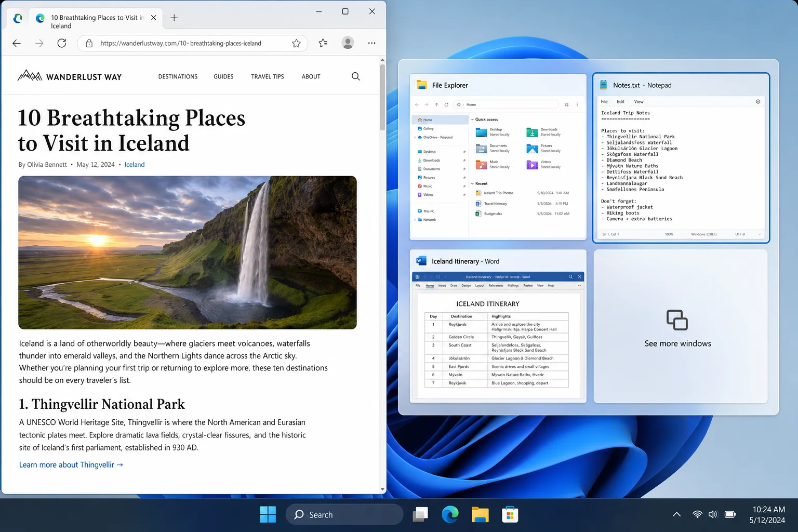Open Task View from the taskbar

point(420,514)
